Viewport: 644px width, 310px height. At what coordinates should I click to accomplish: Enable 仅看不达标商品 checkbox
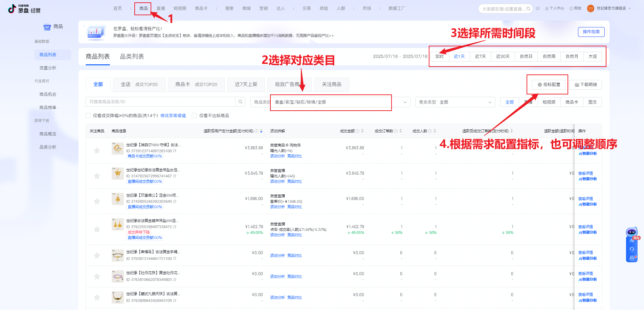point(194,116)
